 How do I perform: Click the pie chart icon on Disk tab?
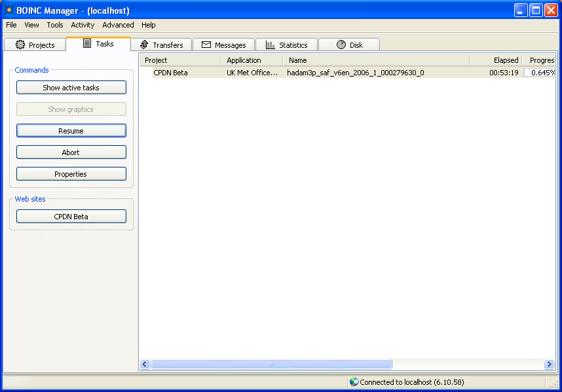341,45
